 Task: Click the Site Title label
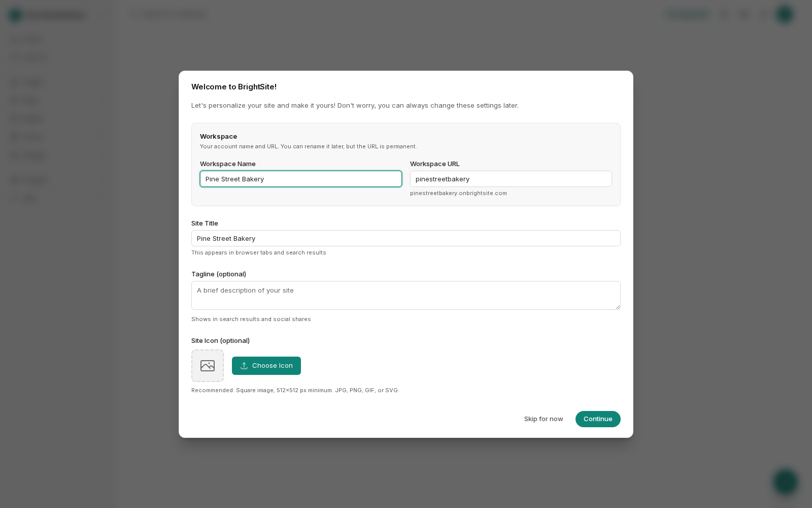205,223
